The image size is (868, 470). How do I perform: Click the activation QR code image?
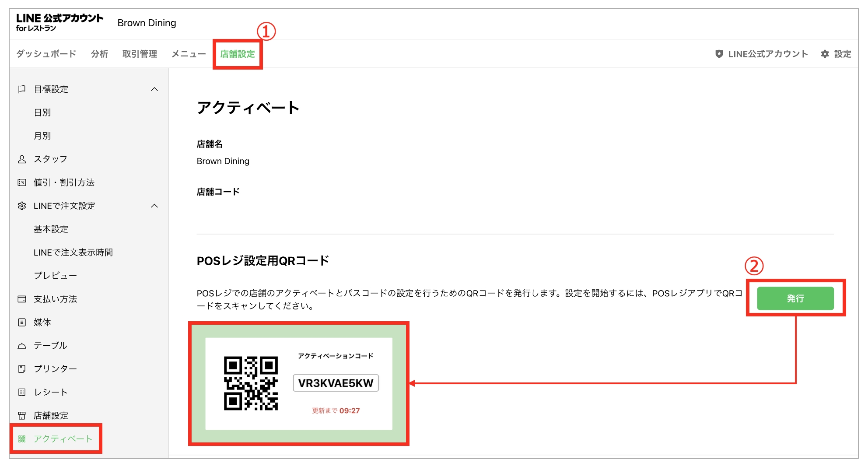pos(252,383)
